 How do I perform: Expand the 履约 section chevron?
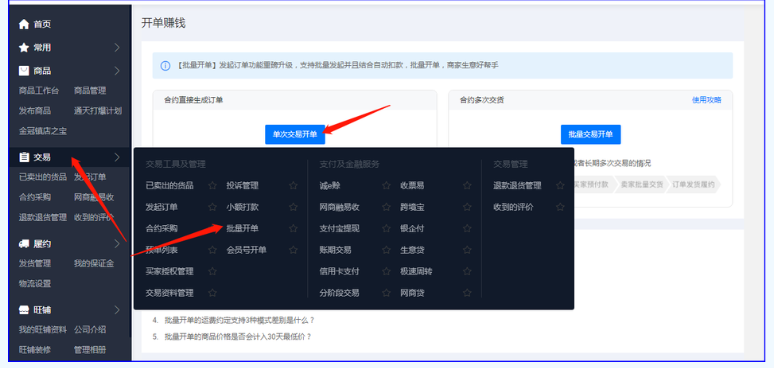[x=117, y=243]
